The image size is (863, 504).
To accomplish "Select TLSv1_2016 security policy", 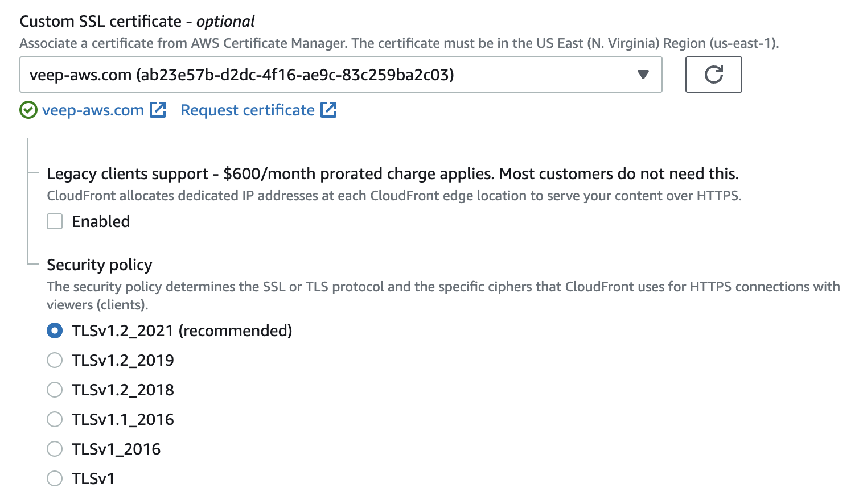I will (x=54, y=448).
